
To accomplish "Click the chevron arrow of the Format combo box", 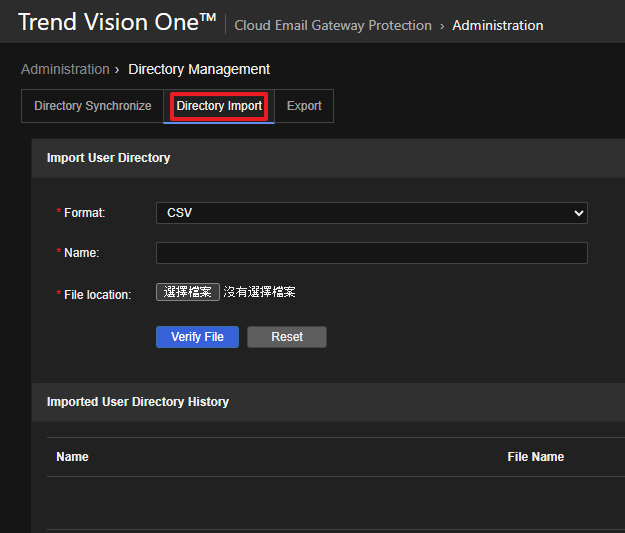I will (577, 213).
